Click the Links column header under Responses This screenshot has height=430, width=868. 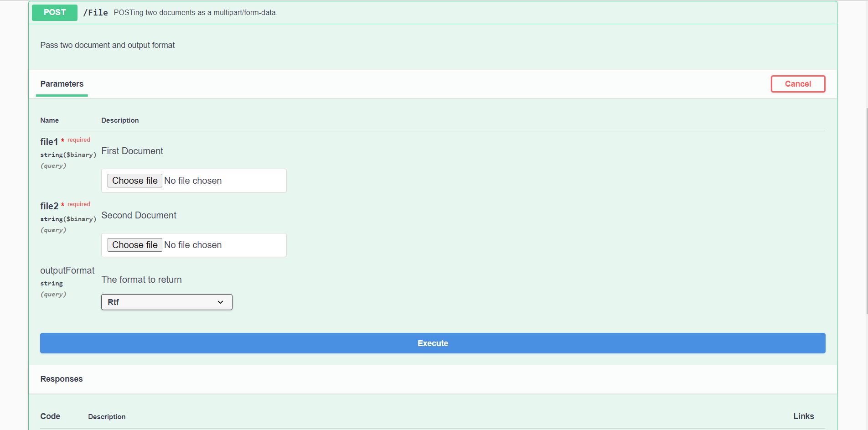pyautogui.click(x=803, y=416)
